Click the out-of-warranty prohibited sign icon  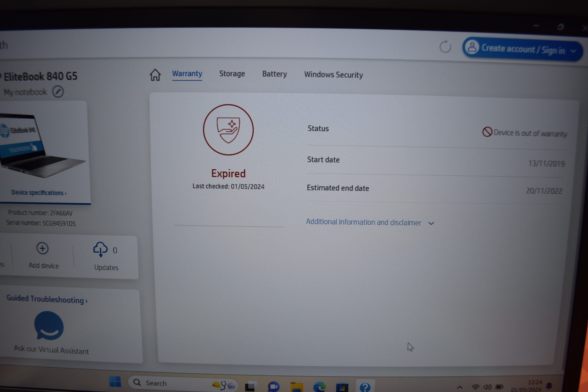tap(487, 132)
